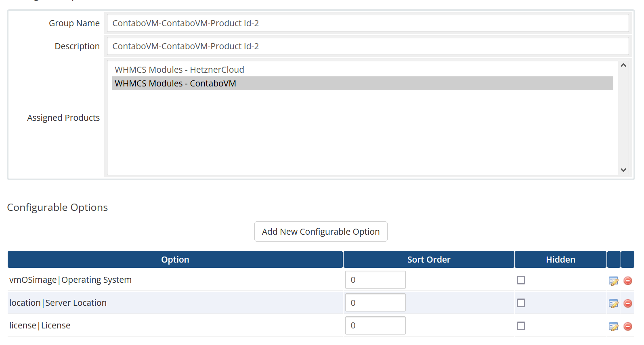The height and width of the screenshot is (345, 644).
Task: Click the Description label
Action: tap(77, 46)
